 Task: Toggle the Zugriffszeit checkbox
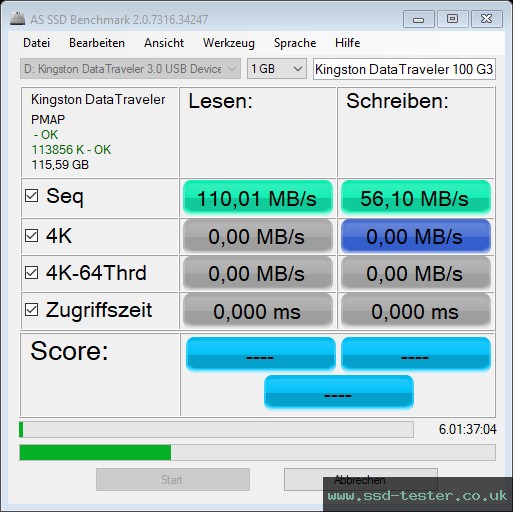[32, 310]
